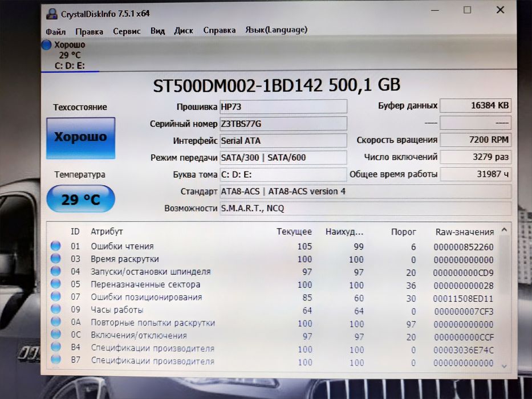Click the status orb for Время раскрутки
This screenshot has height=399, width=532.
pyautogui.click(x=56, y=259)
